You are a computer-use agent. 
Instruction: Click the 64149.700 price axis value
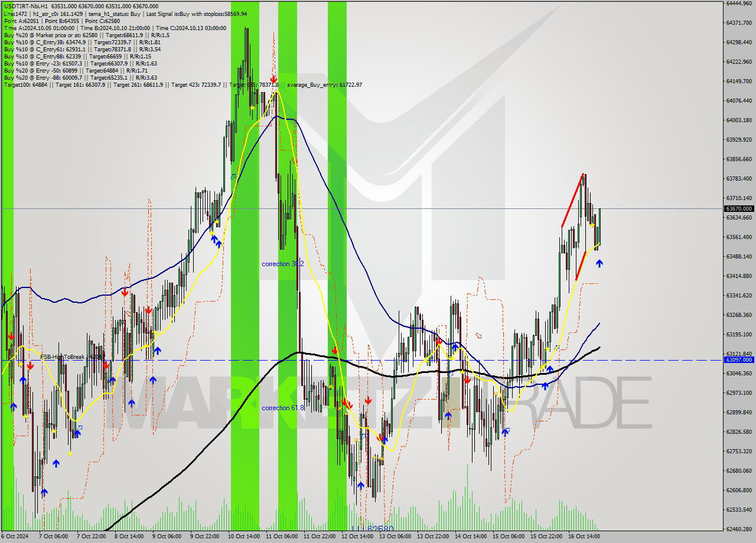coord(739,81)
